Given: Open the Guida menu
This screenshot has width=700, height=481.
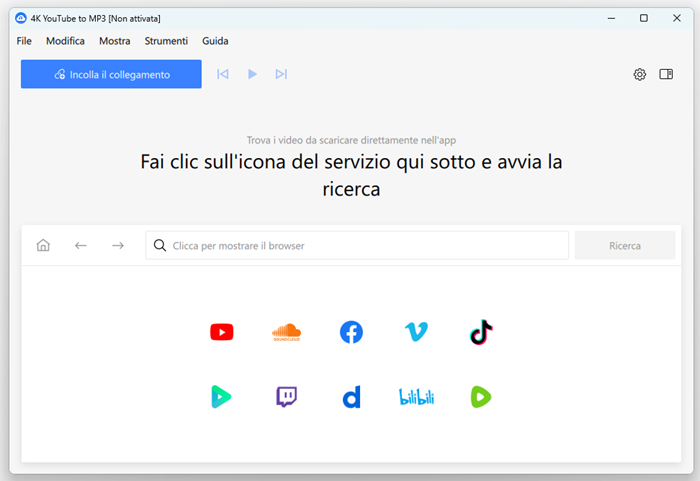Looking at the screenshot, I should (x=215, y=41).
